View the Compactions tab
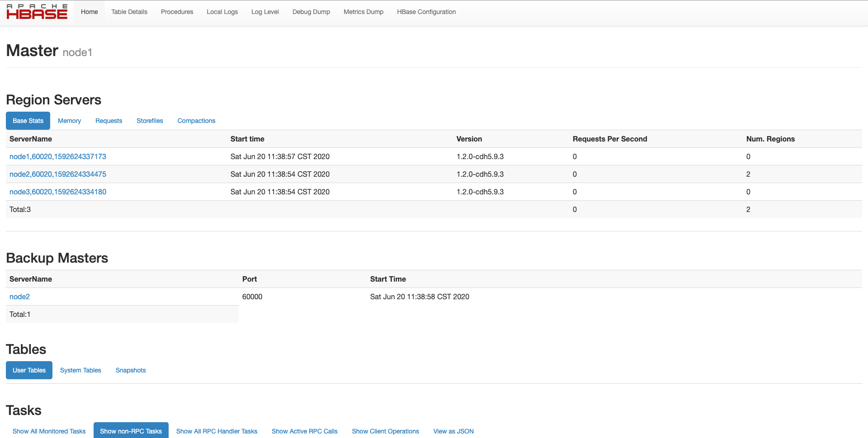 coord(196,121)
